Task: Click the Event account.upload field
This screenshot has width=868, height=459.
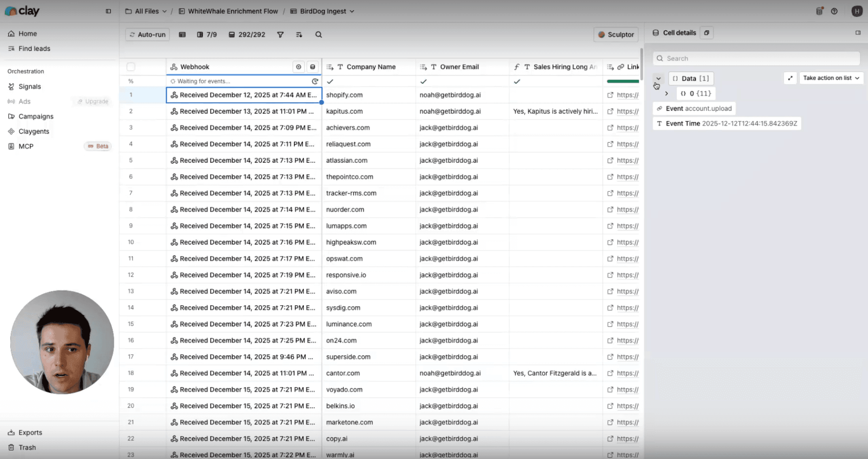Action: coord(694,109)
